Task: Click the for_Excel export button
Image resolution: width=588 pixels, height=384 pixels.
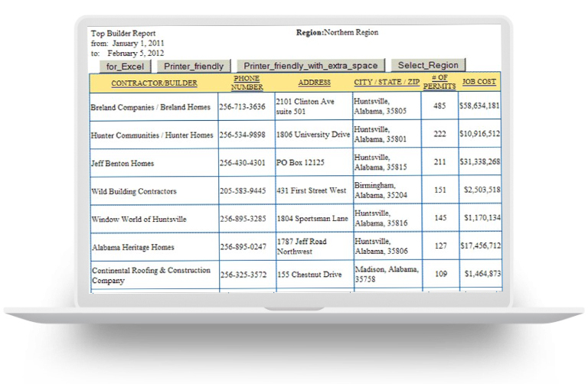Action: coord(125,67)
